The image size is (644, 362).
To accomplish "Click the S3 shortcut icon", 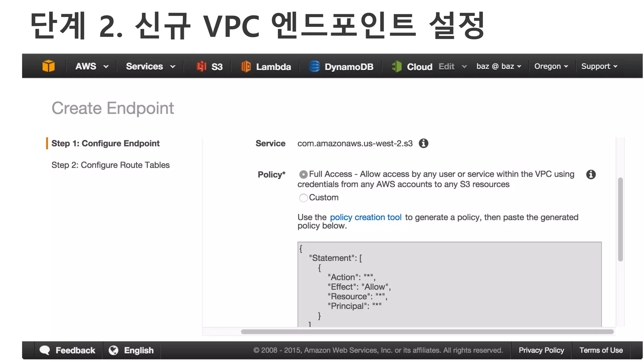I will (201, 66).
